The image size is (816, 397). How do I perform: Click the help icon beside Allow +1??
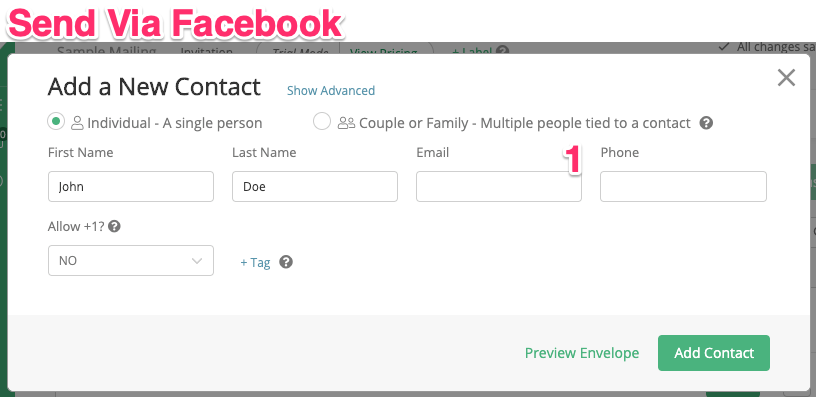114,226
